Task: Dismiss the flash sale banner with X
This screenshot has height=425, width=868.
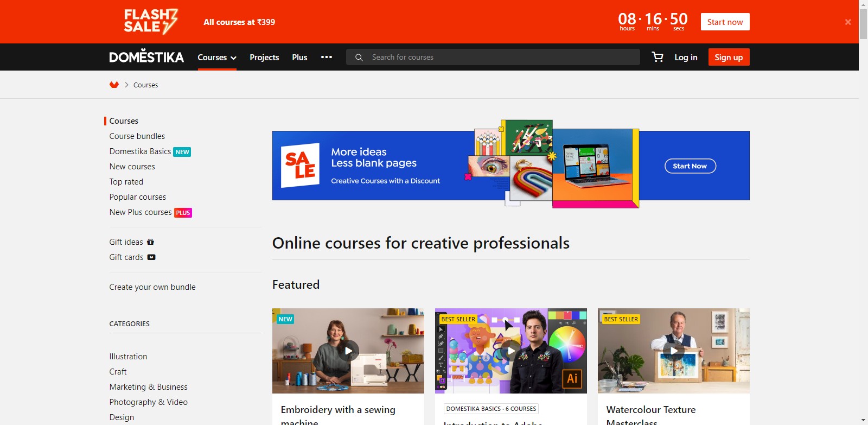Action: (x=847, y=22)
